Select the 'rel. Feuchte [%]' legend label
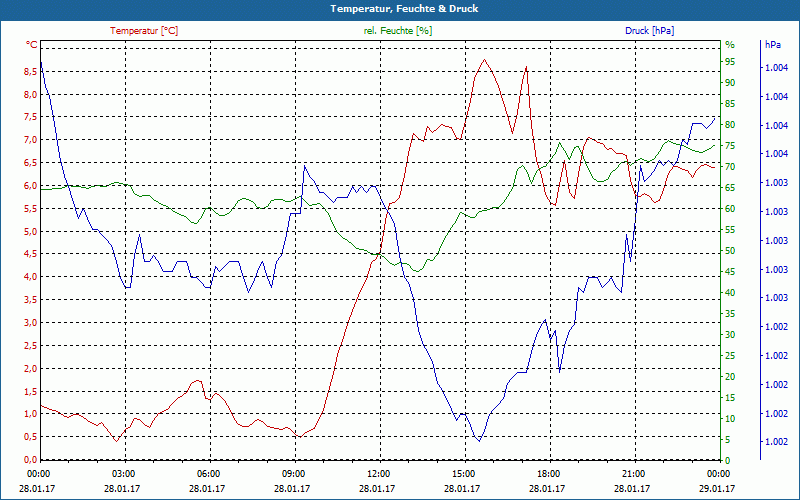This screenshot has width=800, height=500. click(x=397, y=31)
